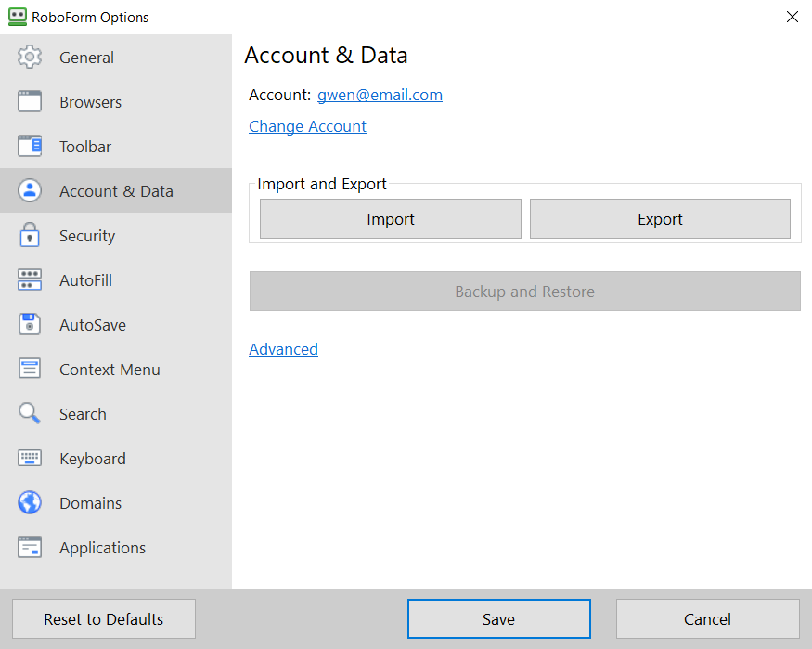Click the Toolbar icon in sidebar
This screenshot has height=649, width=812.
pos(30,147)
